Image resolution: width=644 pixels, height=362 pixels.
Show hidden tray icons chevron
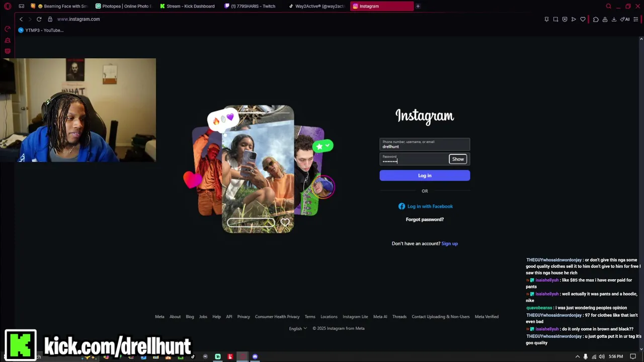[578, 356]
